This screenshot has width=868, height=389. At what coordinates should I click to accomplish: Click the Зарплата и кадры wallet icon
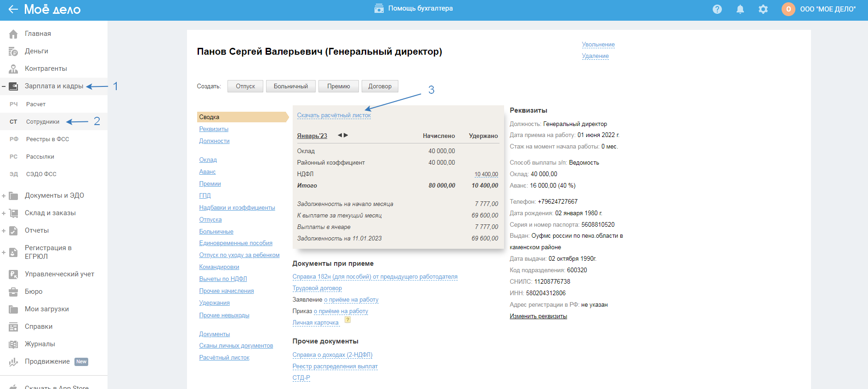13,86
